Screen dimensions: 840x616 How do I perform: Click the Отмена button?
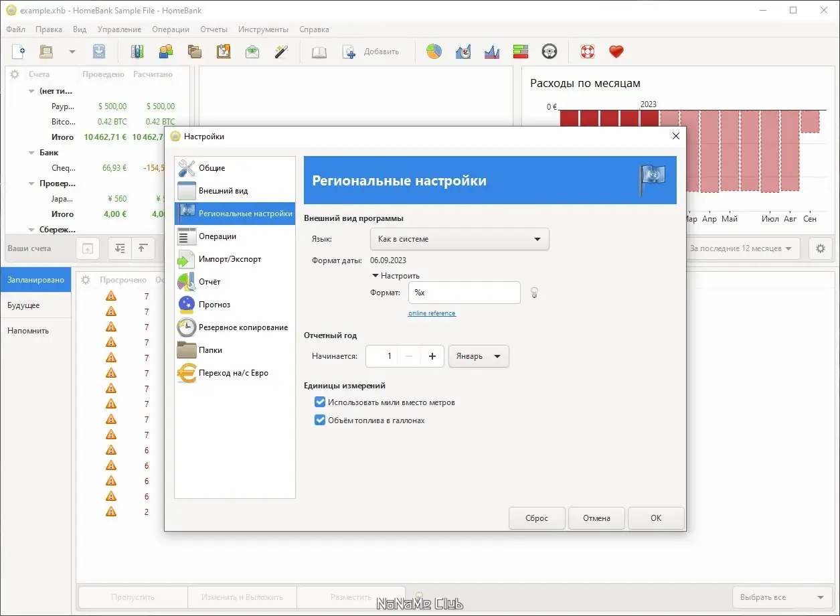click(596, 518)
